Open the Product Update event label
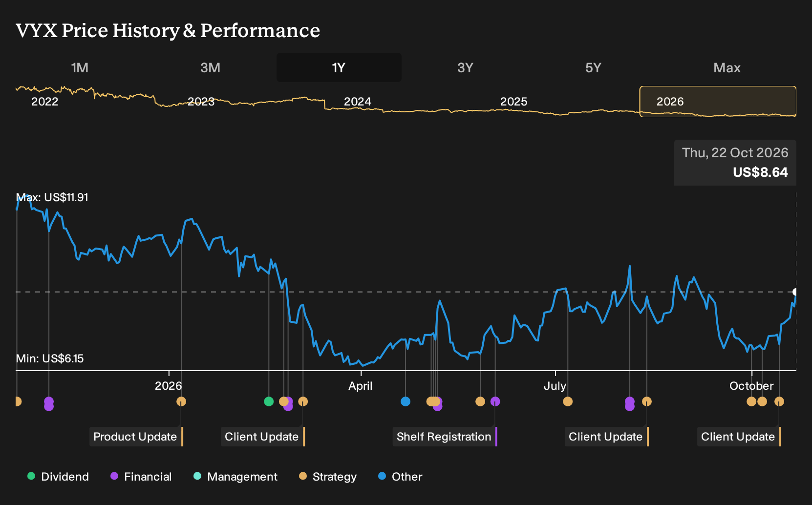This screenshot has width=812, height=505. (136, 437)
